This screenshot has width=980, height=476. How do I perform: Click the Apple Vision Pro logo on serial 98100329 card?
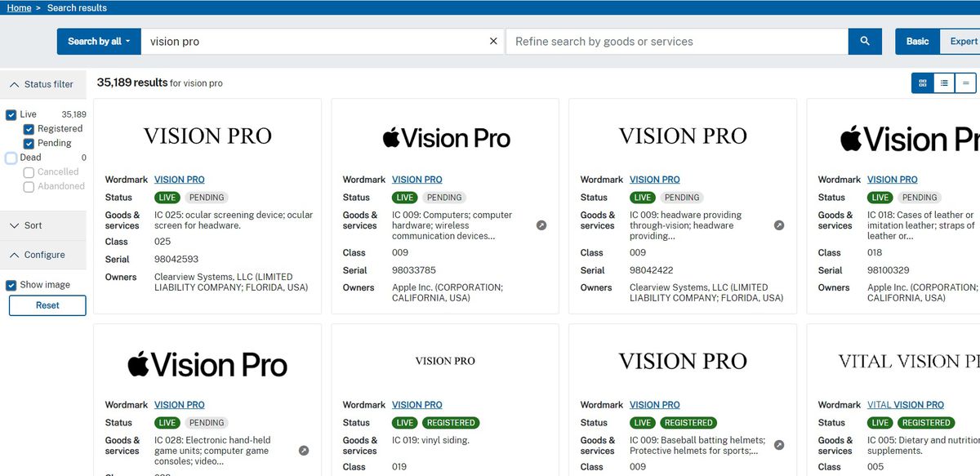click(x=909, y=140)
